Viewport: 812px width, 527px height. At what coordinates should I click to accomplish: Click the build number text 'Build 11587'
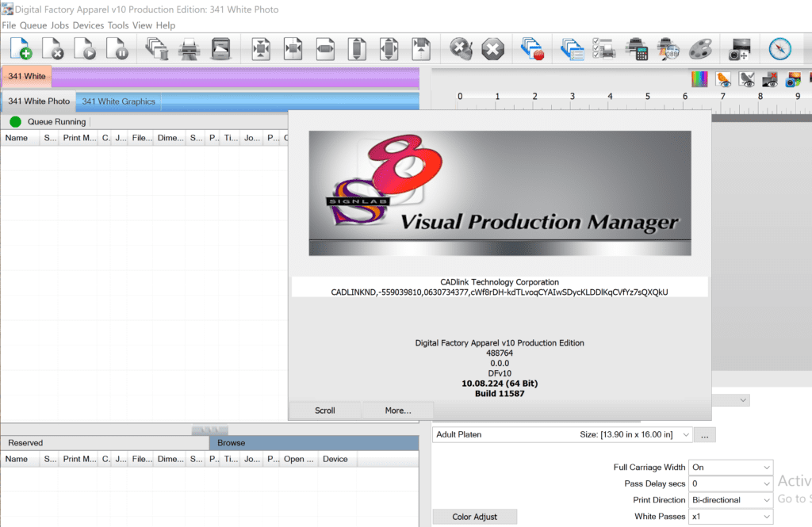(500, 393)
